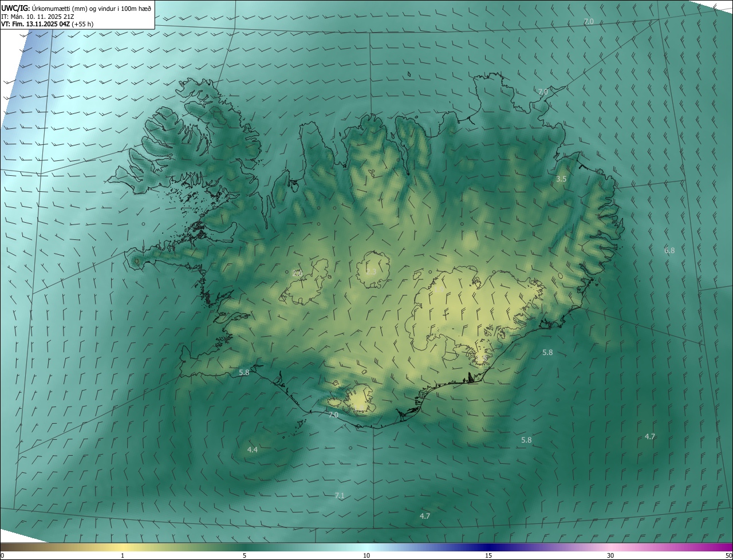Click the 6.8 value label off the east coast
This screenshot has height=560, width=733.
(669, 251)
